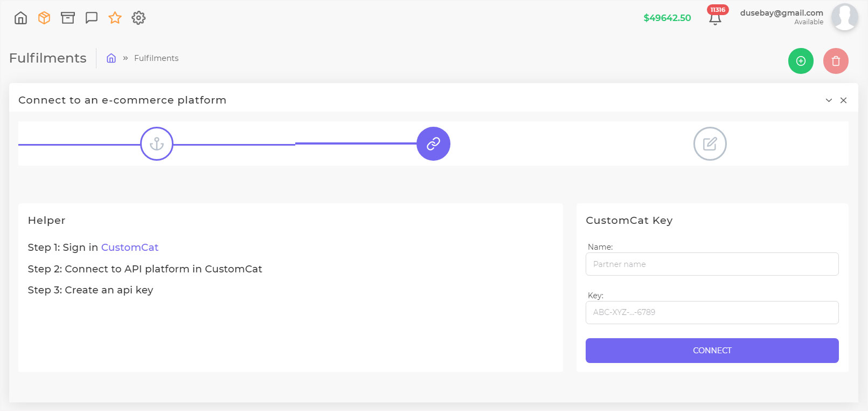Screen dimensions: 868x411
Task: Click the green add fulfilment button
Action: pos(801,61)
